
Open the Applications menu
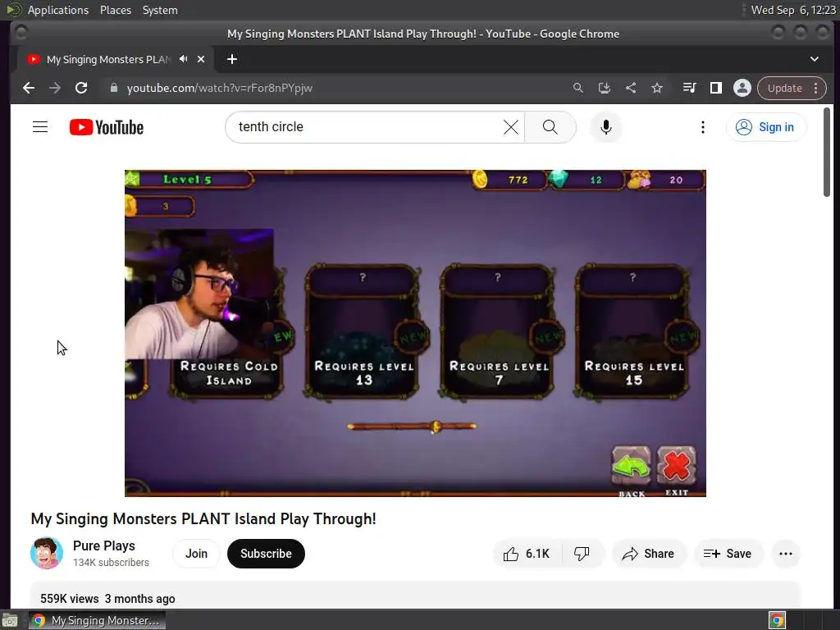tap(58, 10)
